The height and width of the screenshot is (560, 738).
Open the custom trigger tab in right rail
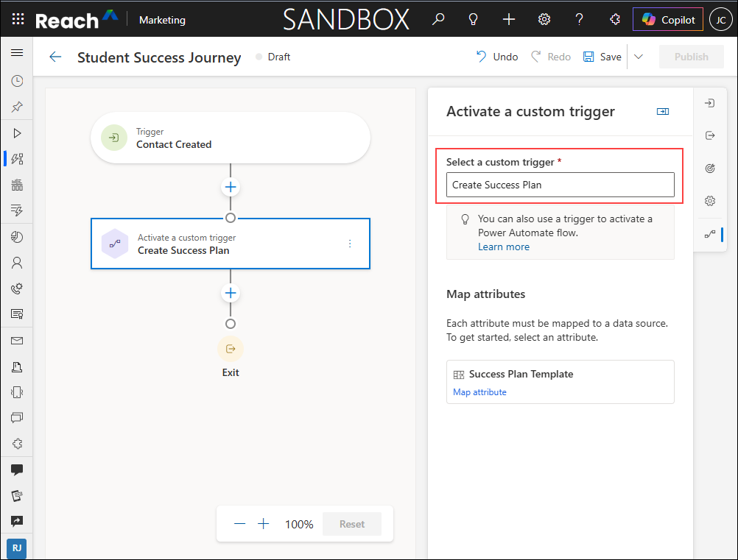[x=710, y=234]
